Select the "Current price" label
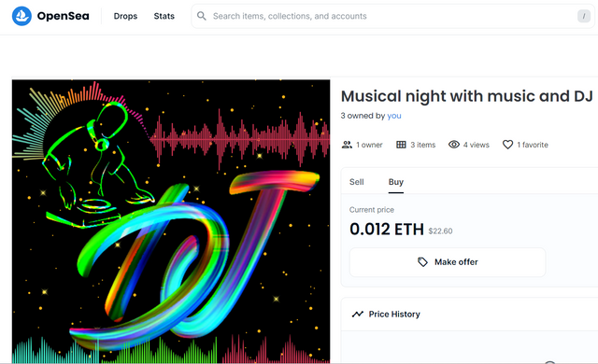This screenshot has height=364, width=598. [x=372, y=210]
